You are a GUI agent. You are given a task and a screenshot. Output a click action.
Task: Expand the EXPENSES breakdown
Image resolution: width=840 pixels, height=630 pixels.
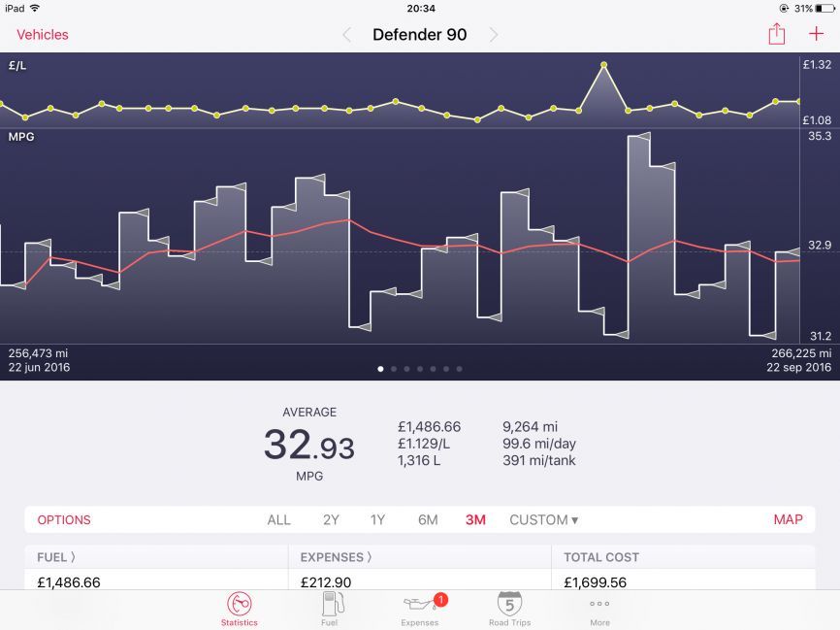click(x=336, y=557)
